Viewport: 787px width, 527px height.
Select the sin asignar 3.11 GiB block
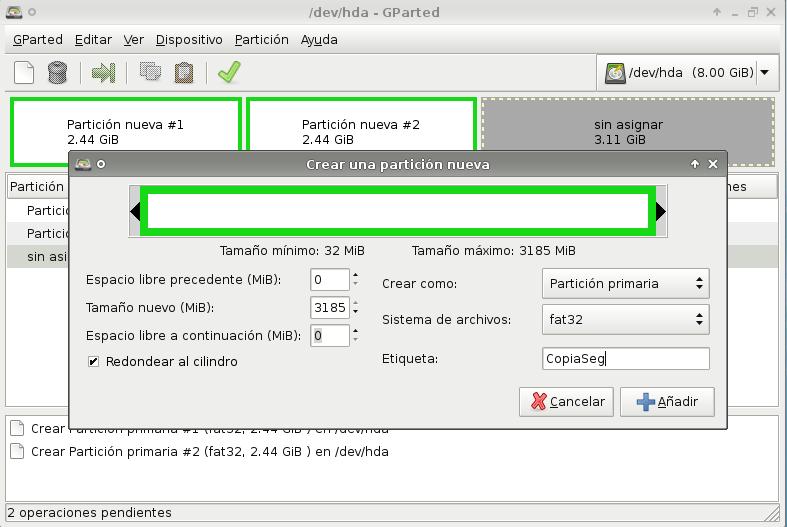(628, 131)
